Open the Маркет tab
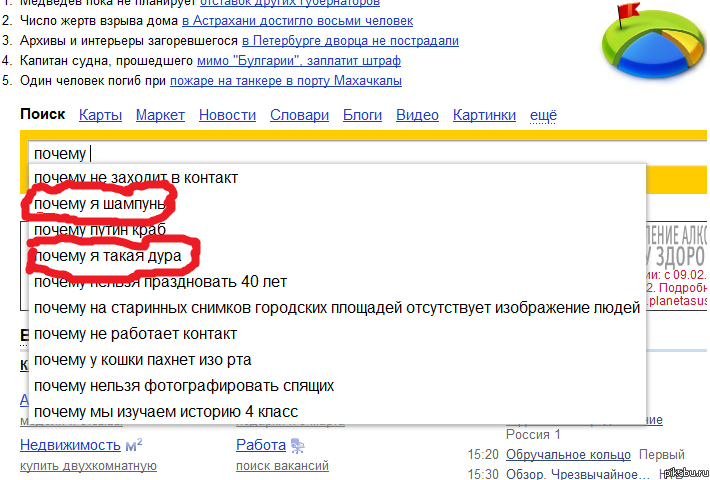Viewport: 710px width, 480px height. [x=160, y=115]
